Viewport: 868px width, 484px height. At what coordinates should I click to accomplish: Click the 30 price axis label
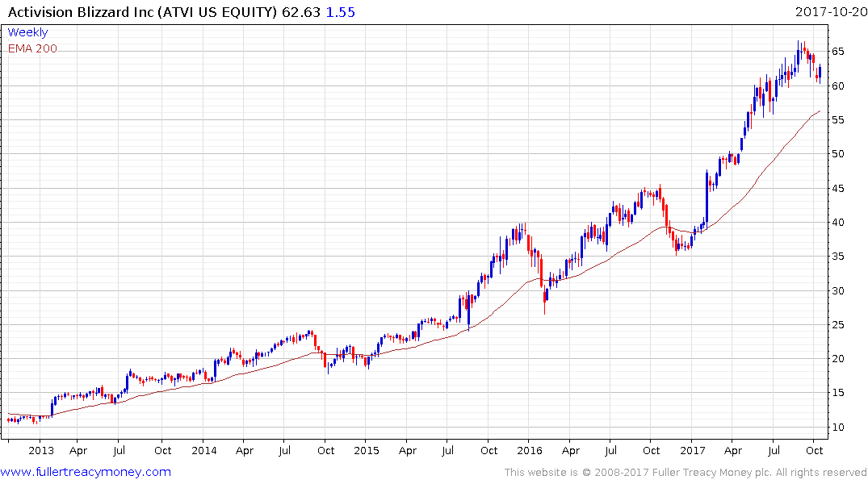tap(837, 290)
